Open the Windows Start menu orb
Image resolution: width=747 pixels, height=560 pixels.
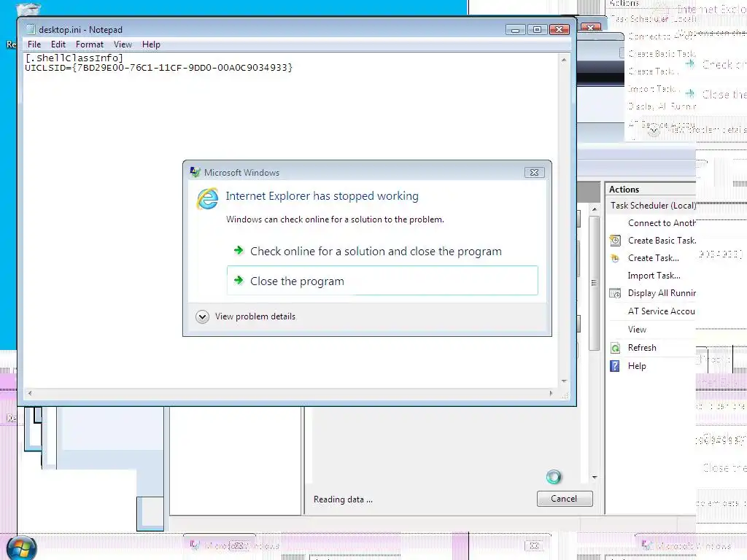(x=21, y=548)
